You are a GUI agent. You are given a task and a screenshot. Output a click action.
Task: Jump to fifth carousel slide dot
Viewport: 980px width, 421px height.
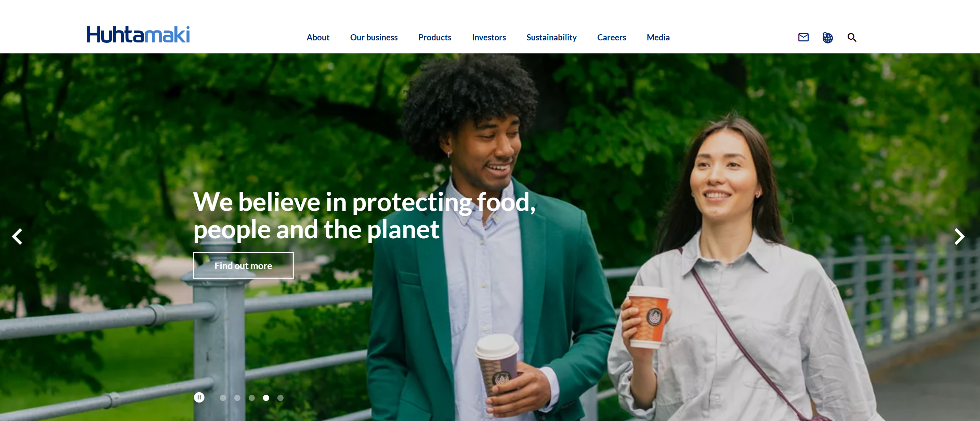pos(280,398)
